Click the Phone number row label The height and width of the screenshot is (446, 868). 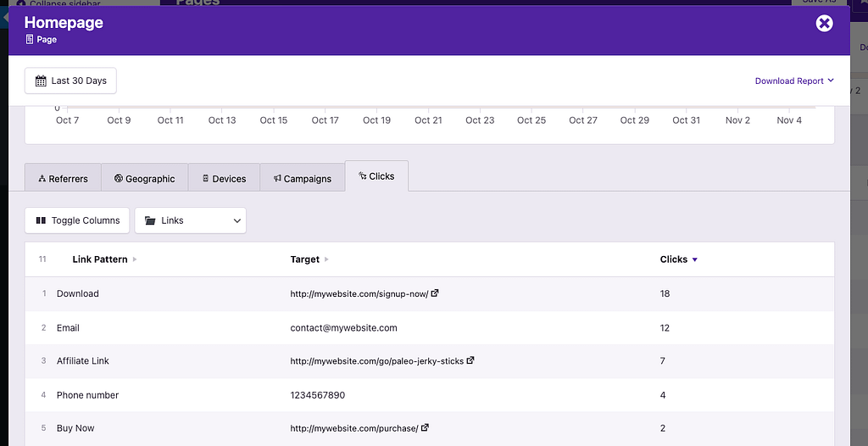tap(87, 395)
